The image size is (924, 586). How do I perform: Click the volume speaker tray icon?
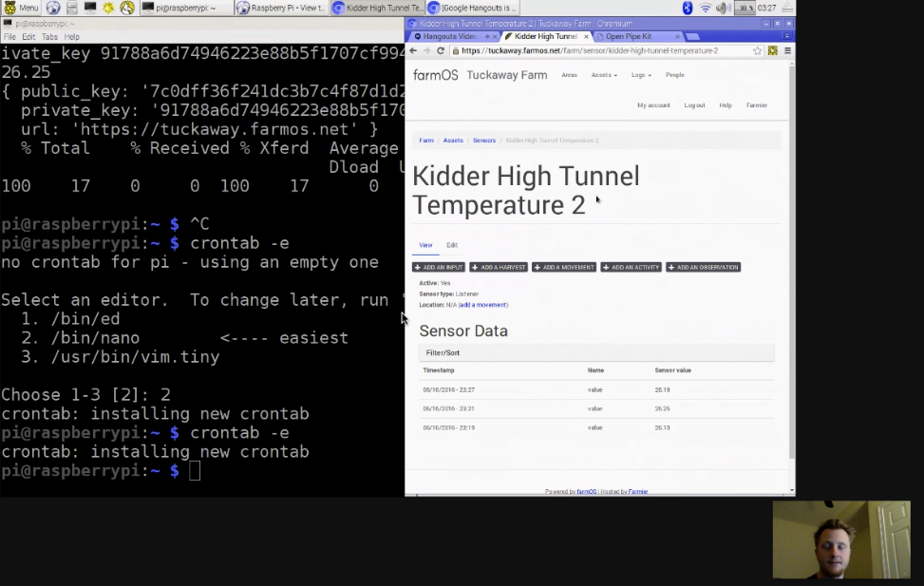(x=723, y=8)
